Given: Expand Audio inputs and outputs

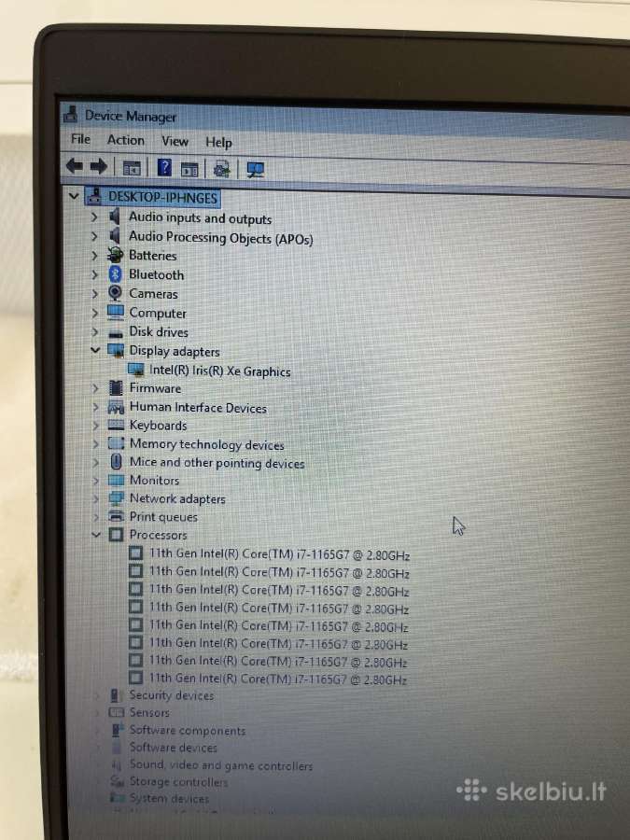Looking at the screenshot, I should click(94, 217).
